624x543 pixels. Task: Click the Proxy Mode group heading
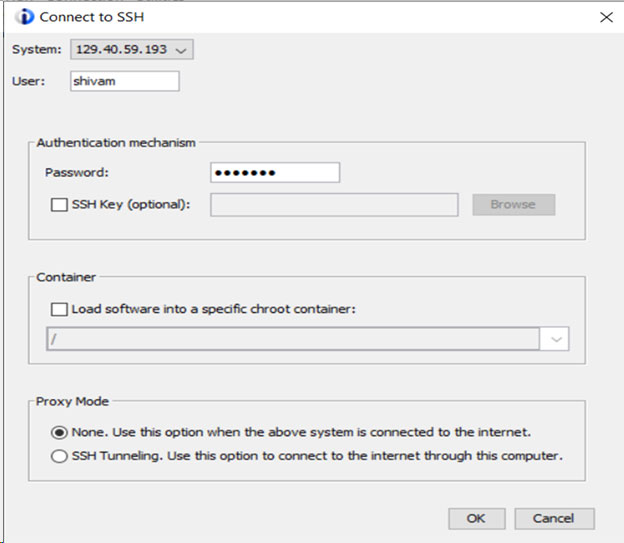click(x=72, y=401)
